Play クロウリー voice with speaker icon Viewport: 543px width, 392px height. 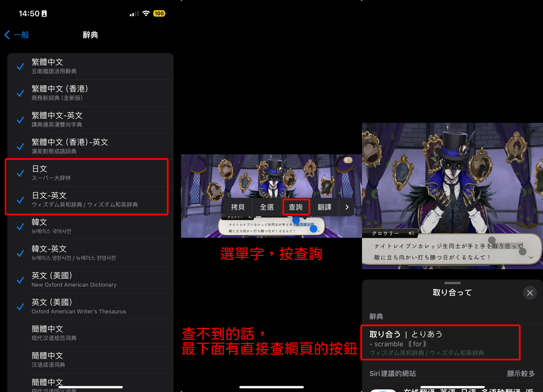coord(411,233)
